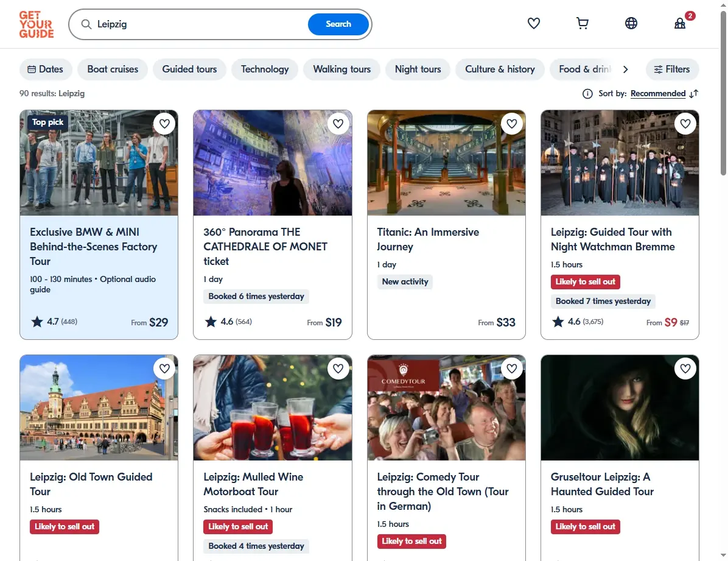Click Likely to sell out on Comedy Tour
The image size is (728, 561).
(x=411, y=542)
